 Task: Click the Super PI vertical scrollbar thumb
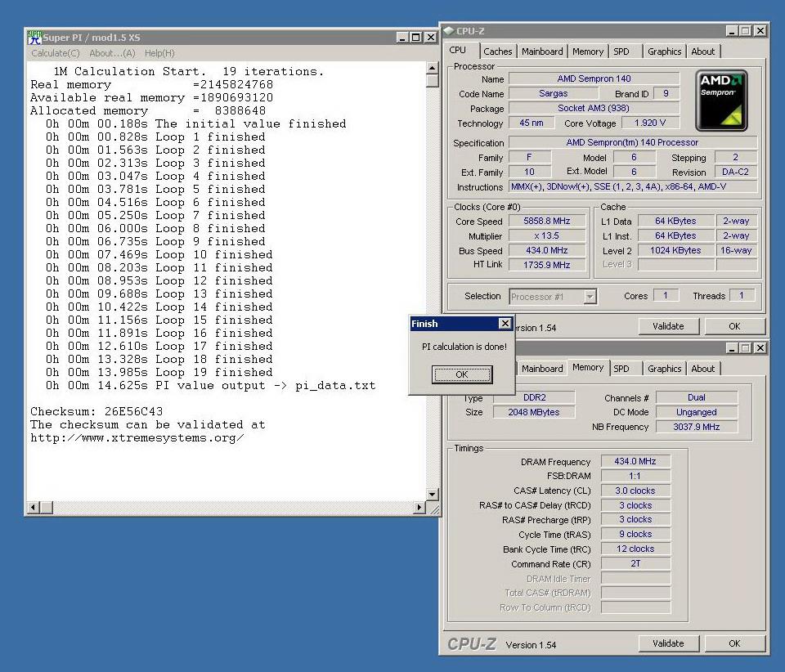432,81
